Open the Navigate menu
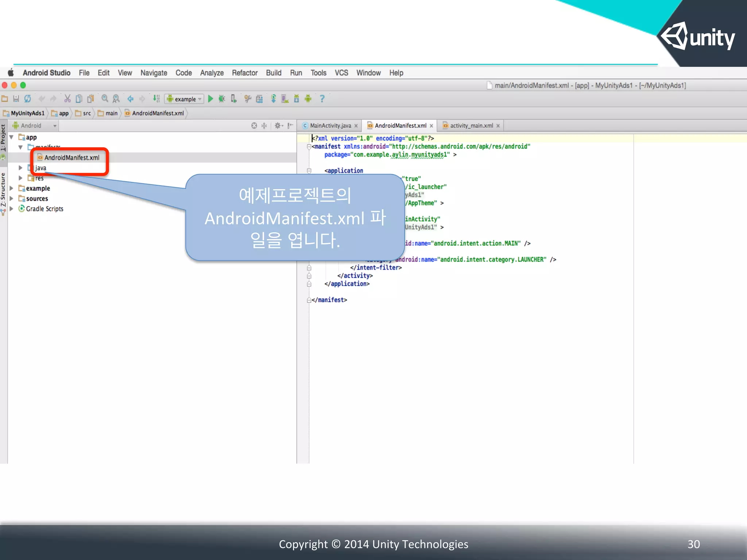The image size is (747, 560). tap(154, 73)
